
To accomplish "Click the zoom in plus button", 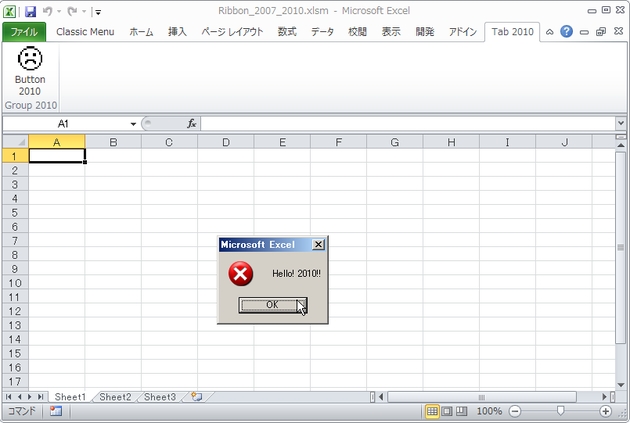I will (605, 411).
